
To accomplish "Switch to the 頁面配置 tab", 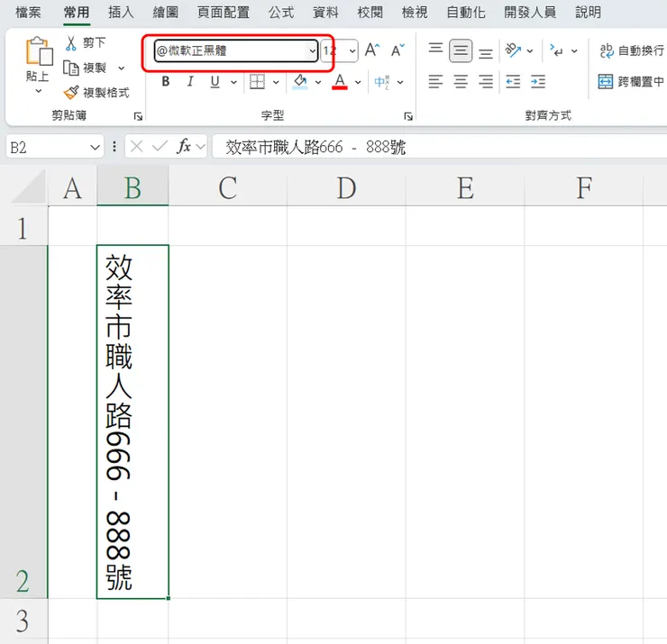I will pos(224,13).
